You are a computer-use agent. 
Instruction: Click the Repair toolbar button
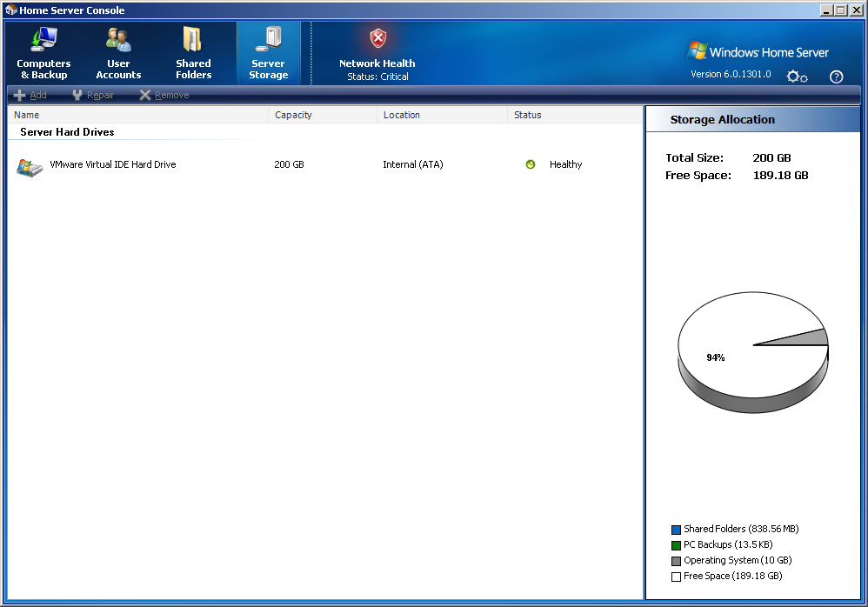pos(93,96)
